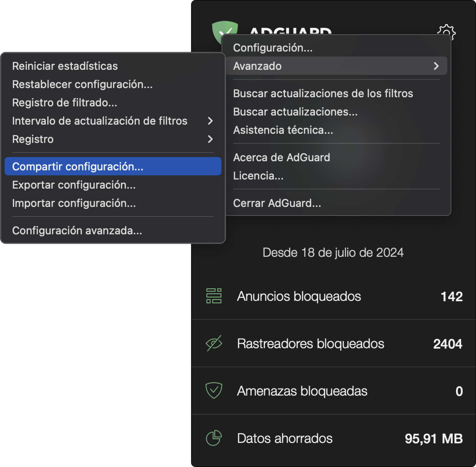Open Registro de filtrado...

point(113,102)
